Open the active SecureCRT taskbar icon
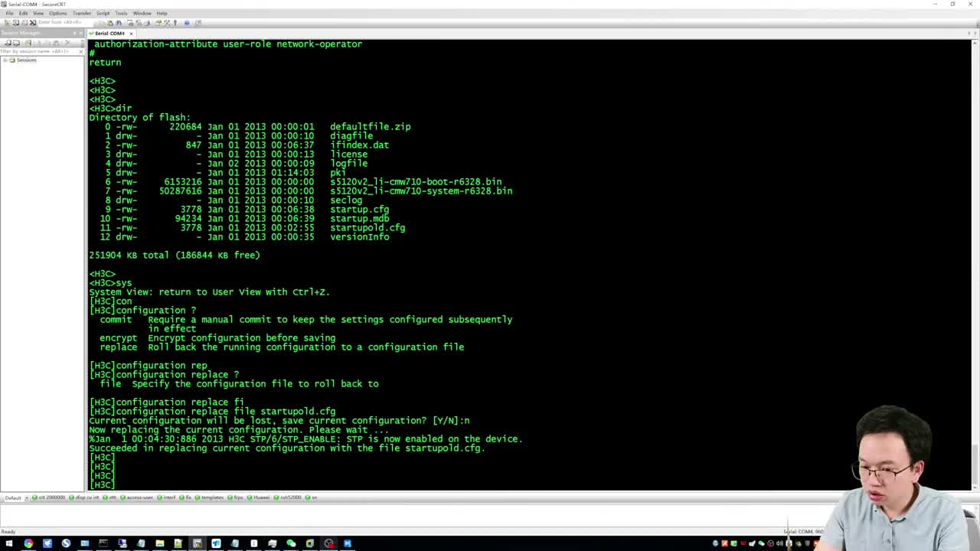This screenshot has height=551, width=980. click(x=198, y=543)
